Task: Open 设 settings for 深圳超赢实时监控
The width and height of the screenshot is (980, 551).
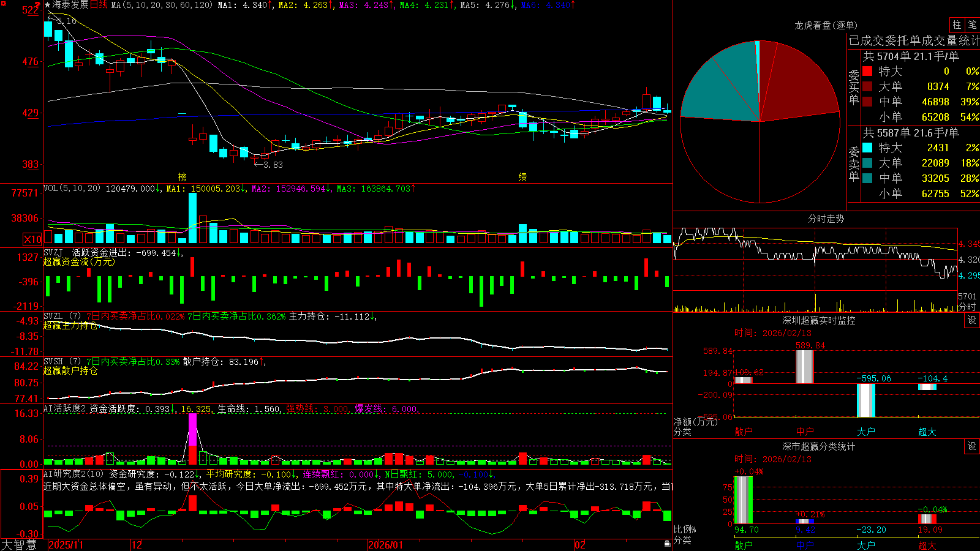Action: point(972,320)
